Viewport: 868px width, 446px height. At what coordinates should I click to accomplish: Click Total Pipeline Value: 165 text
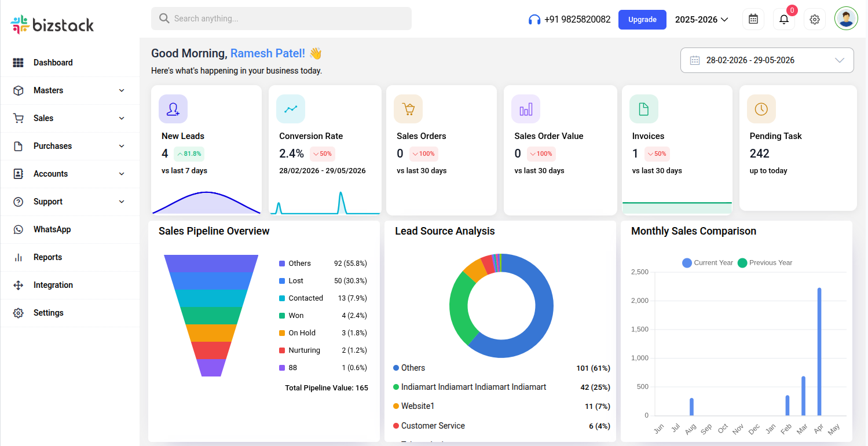click(x=327, y=388)
